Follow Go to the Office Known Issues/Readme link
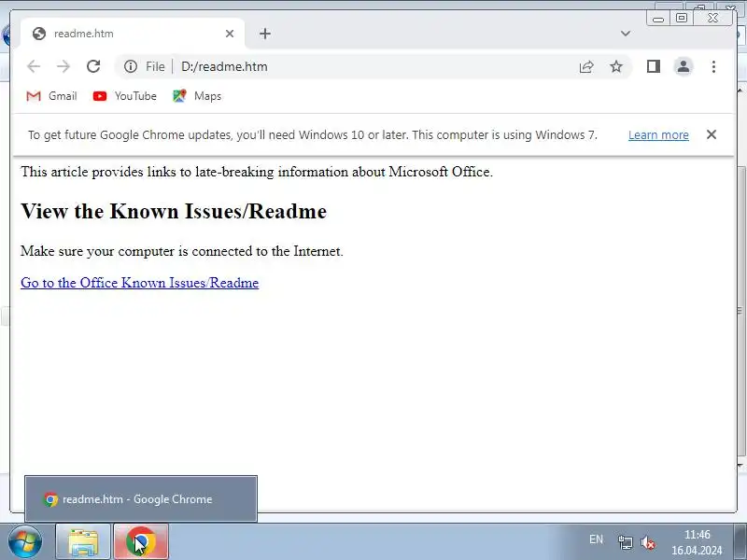This screenshot has height=560, width=747. [139, 283]
